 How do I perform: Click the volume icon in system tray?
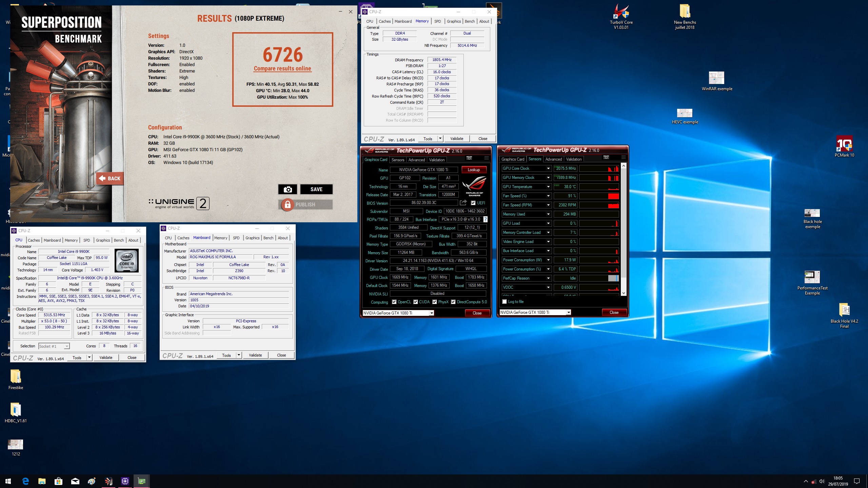click(x=822, y=481)
